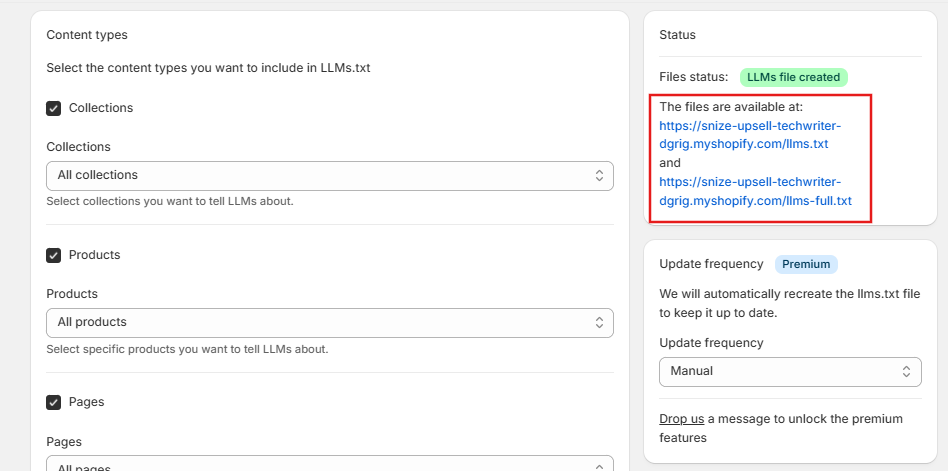Click the Premium badge

pos(806,264)
